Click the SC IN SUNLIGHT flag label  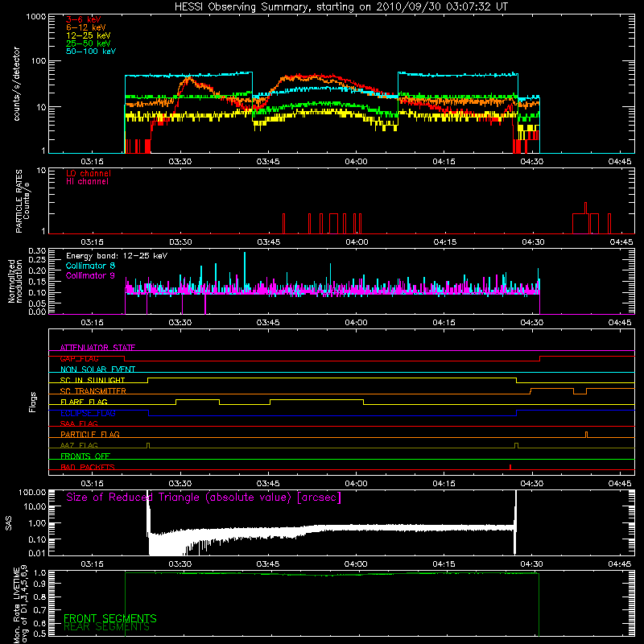click(93, 380)
